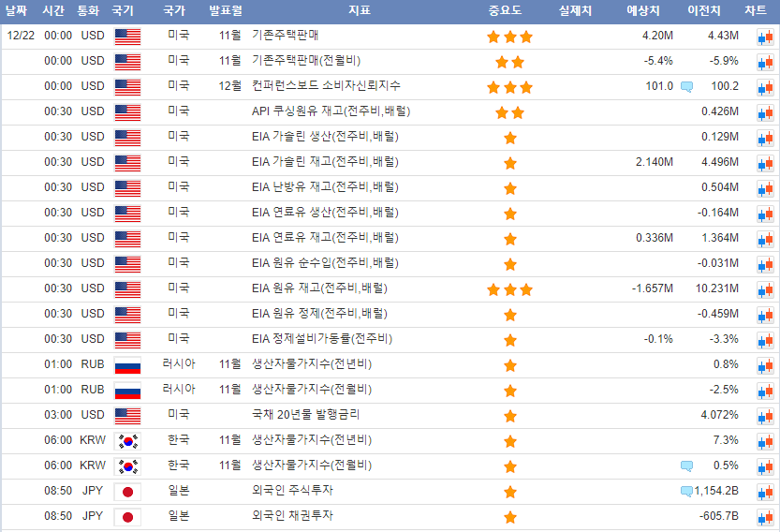Click comment bubble beside 0.5% Korean PPI value

point(686,465)
